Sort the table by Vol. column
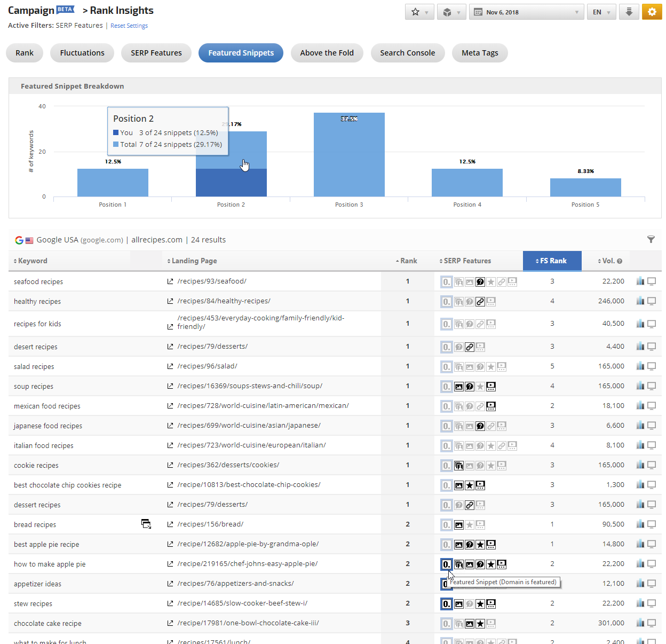 tap(609, 261)
